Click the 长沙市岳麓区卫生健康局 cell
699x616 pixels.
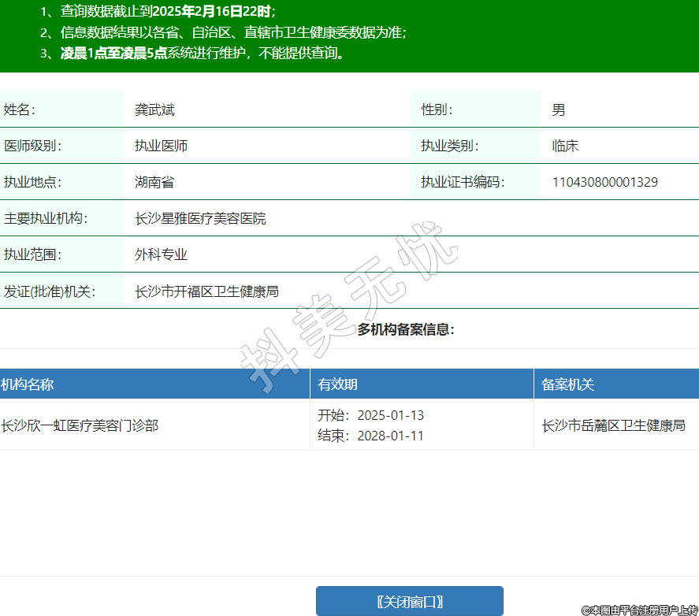click(613, 425)
